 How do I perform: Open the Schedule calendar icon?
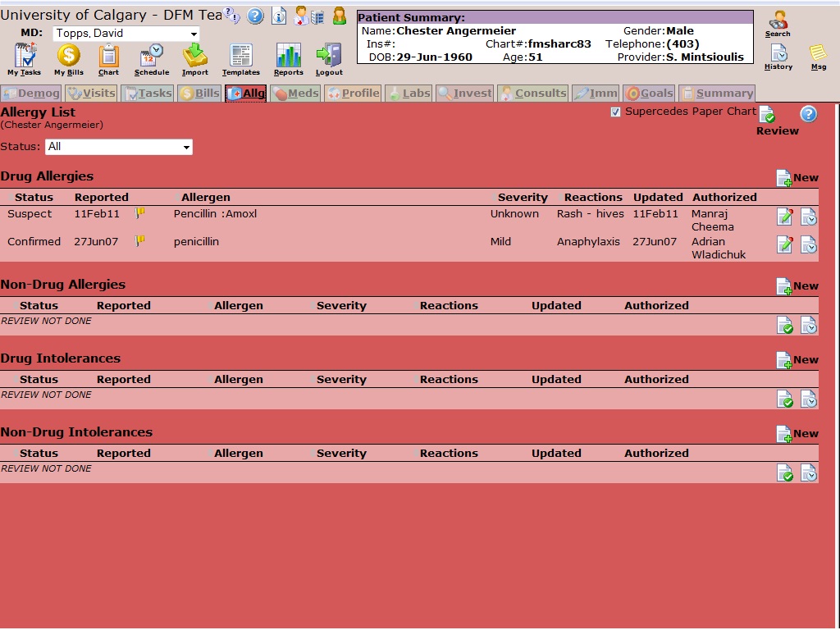click(151, 57)
